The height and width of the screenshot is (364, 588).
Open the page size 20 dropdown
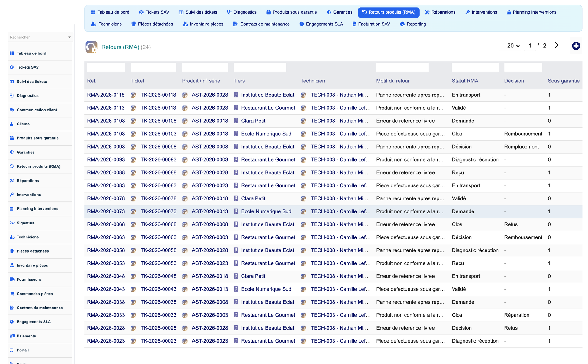(x=510, y=46)
